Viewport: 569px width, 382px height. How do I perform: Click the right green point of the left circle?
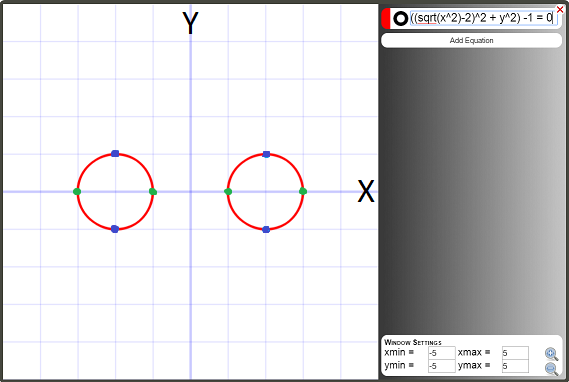click(x=153, y=192)
